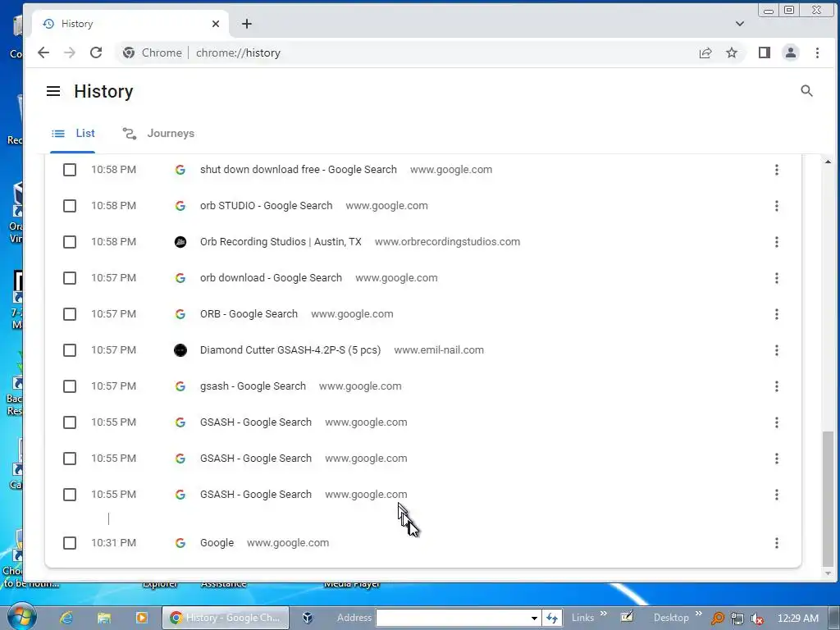The width and height of the screenshot is (840, 630).
Task: Check the orb STUDIO search entry
Action: 70,206
